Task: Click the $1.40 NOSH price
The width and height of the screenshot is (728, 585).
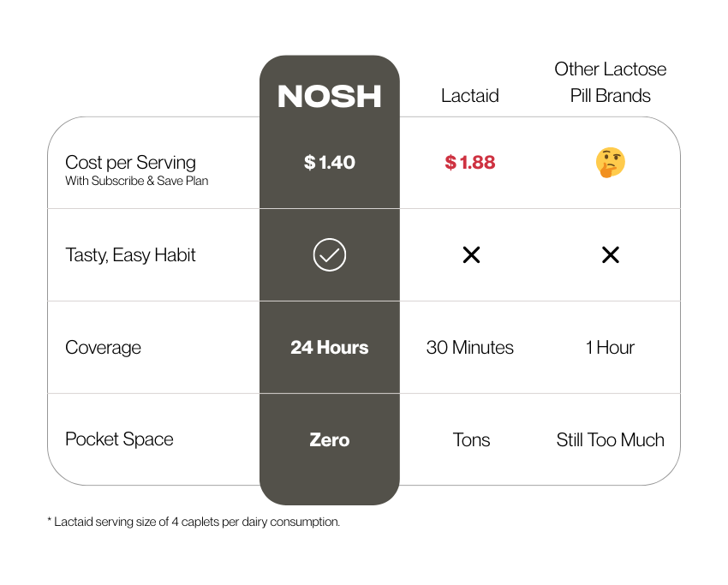Action: coord(330,163)
